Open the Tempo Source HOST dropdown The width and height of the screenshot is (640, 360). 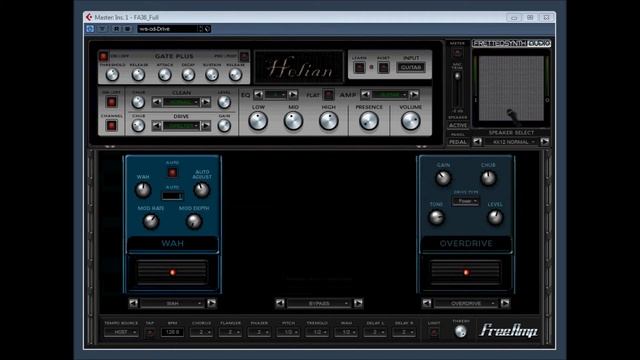click(x=121, y=332)
